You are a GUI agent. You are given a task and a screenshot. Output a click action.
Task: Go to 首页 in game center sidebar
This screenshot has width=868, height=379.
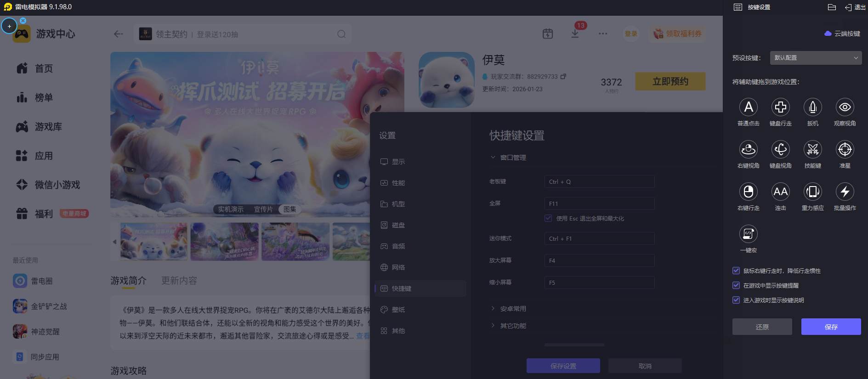(x=35, y=68)
